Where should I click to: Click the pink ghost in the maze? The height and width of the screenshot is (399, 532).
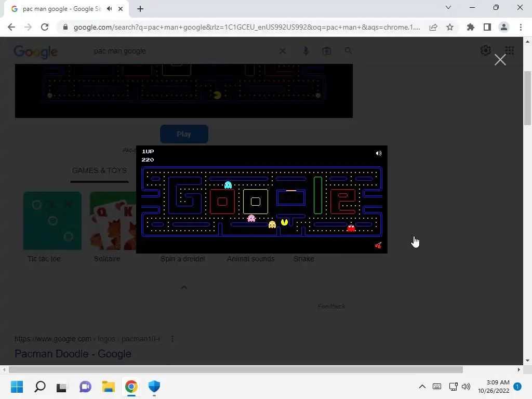tap(251, 218)
